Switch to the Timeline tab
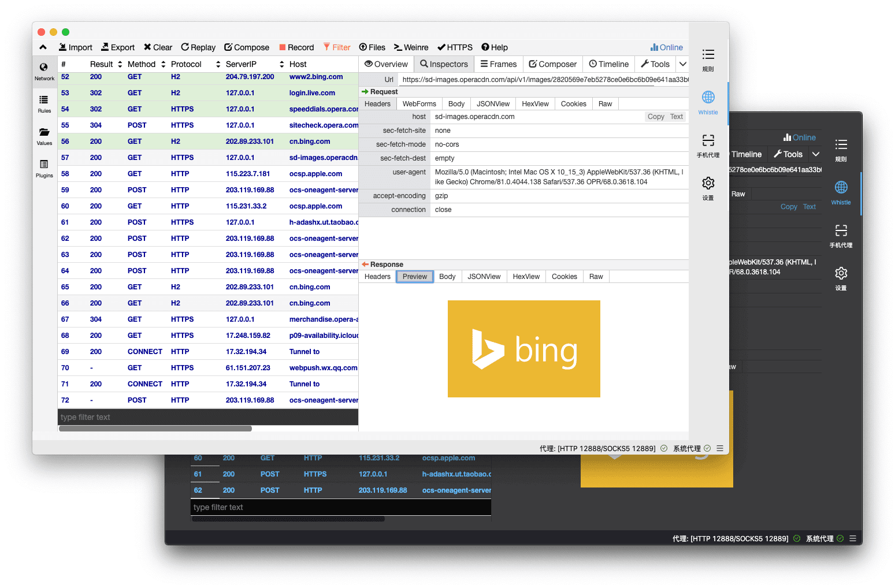 [x=608, y=64]
